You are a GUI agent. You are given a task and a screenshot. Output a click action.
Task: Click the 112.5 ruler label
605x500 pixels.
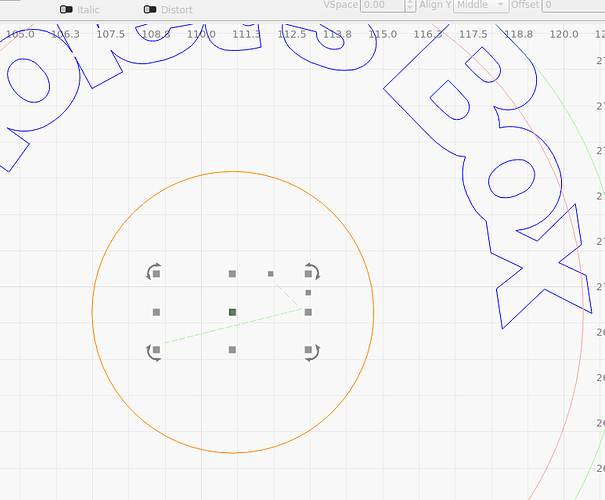[292, 34]
